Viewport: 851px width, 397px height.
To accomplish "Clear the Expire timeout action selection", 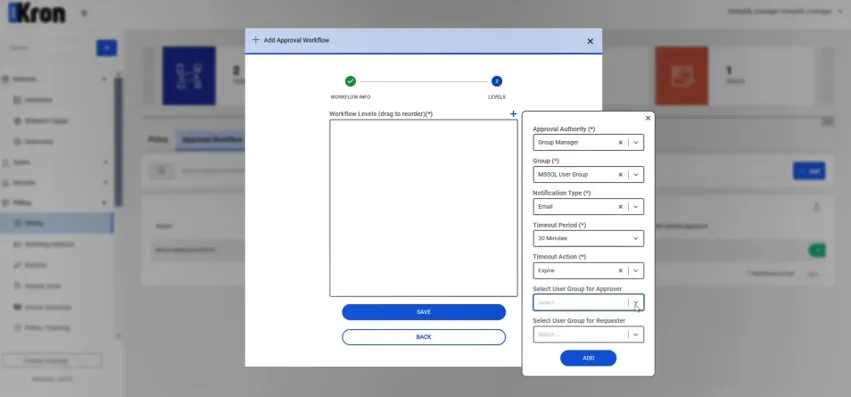I will [620, 270].
